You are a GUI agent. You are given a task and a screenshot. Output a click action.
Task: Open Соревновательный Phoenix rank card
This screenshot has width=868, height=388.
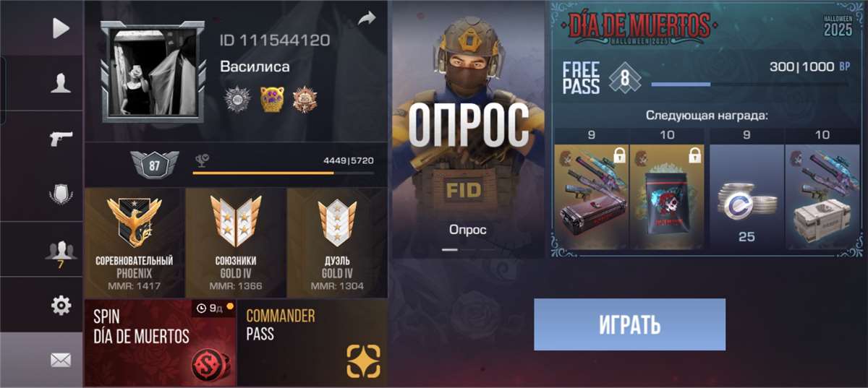pyautogui.click(x=135, y=242)
